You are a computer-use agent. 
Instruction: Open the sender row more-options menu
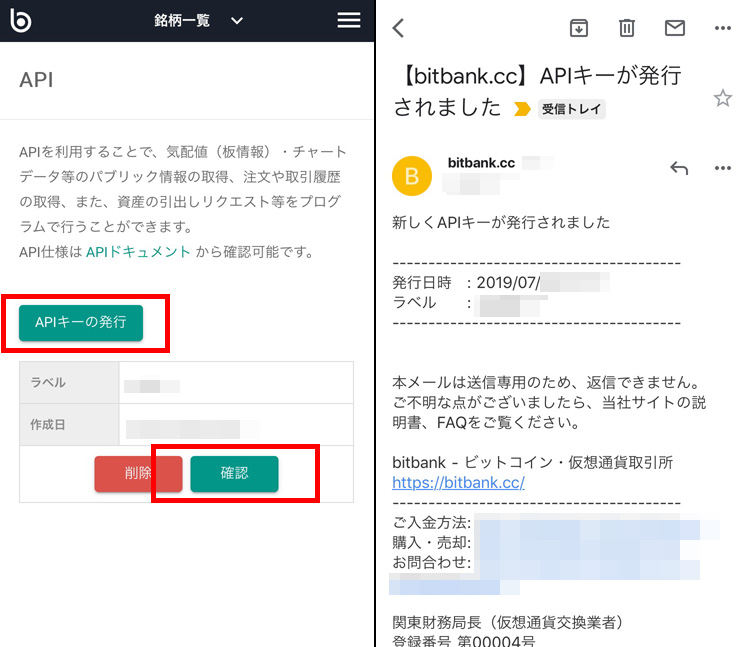723,168
